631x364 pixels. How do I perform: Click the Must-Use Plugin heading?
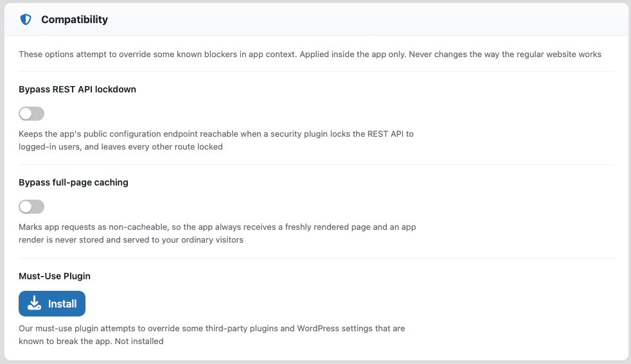[x=55, y=276]
